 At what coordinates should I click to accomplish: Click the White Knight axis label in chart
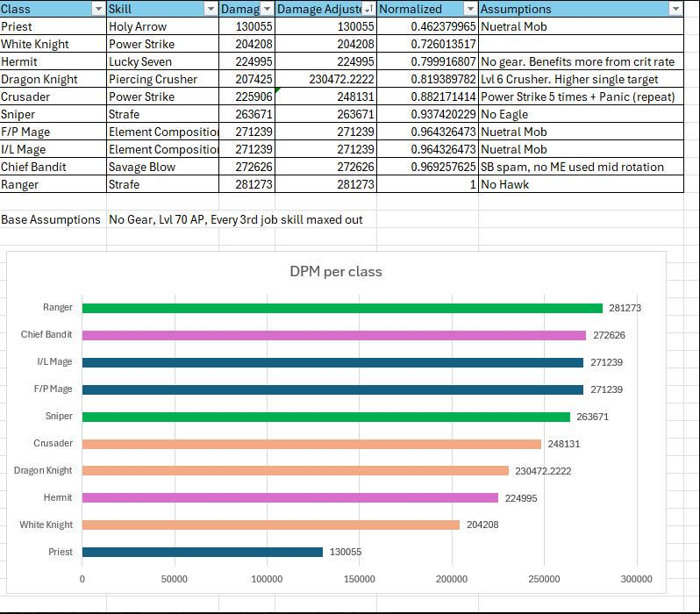pos(46,525)
